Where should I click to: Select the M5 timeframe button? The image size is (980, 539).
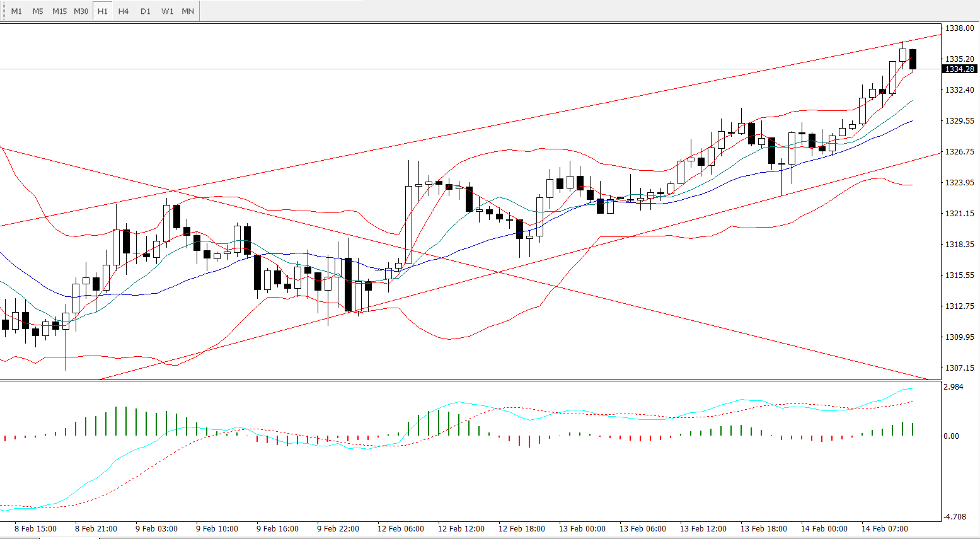click(x=38, y=11)
